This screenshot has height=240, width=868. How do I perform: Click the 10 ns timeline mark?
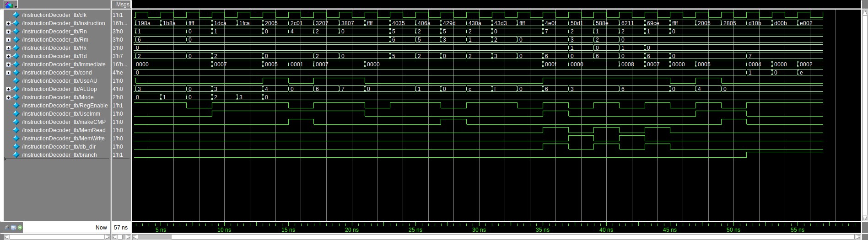tap(224, 230)
